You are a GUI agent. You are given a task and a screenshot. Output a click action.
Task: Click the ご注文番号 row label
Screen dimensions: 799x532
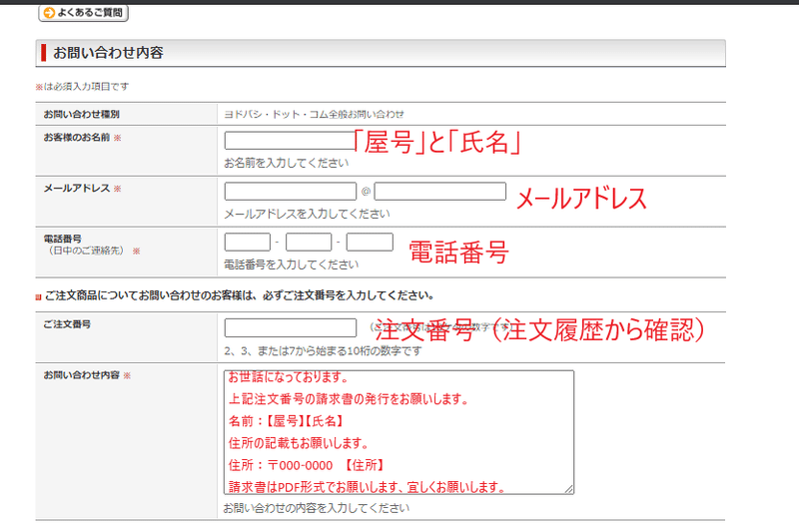pos(67,324)
